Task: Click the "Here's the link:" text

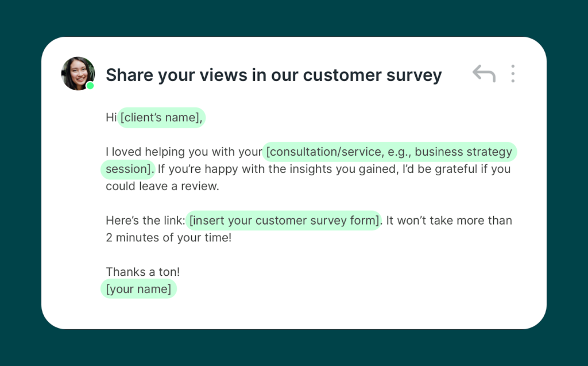Action: 145,220
